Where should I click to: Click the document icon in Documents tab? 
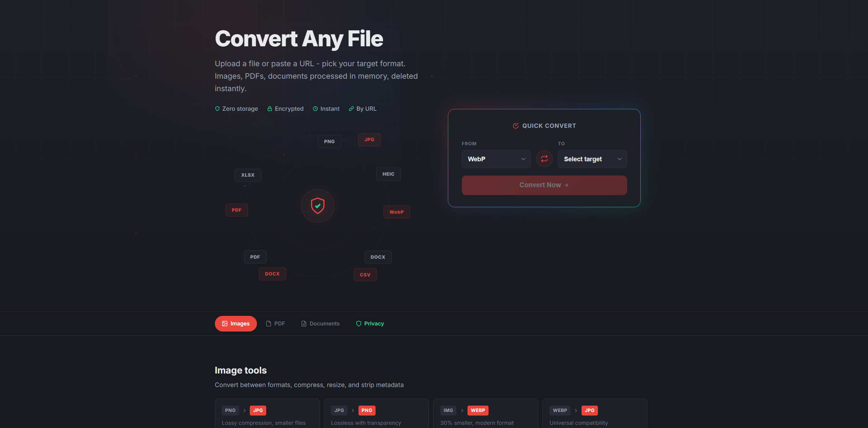point(304,324)
